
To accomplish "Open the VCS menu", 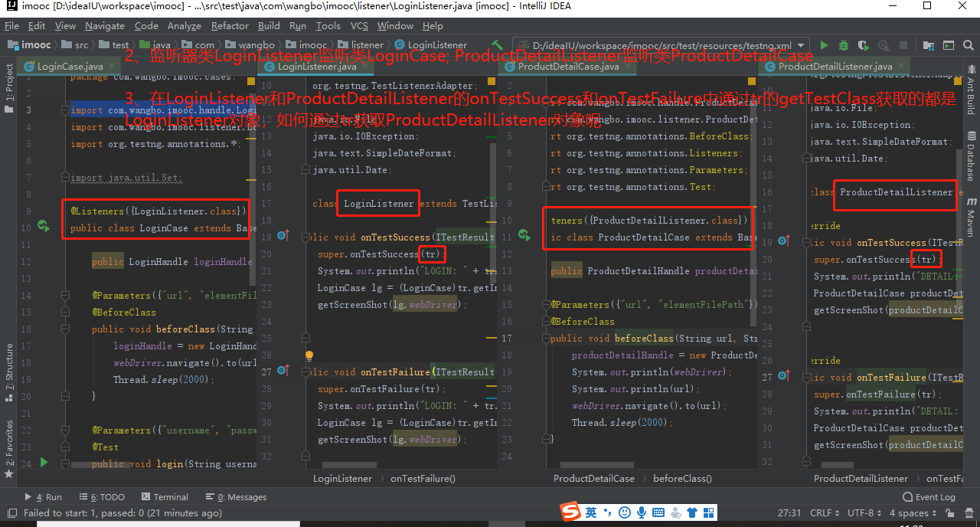I will pos(359,25).
